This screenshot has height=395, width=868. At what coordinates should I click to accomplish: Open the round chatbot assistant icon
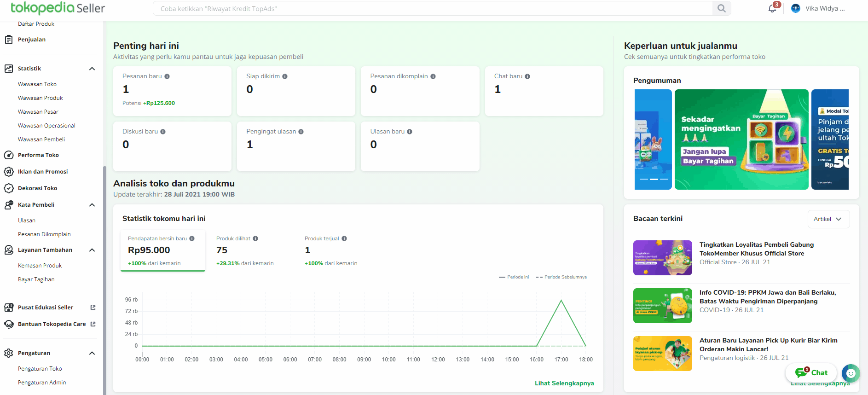pyautogui.click(x=851, y=373)
